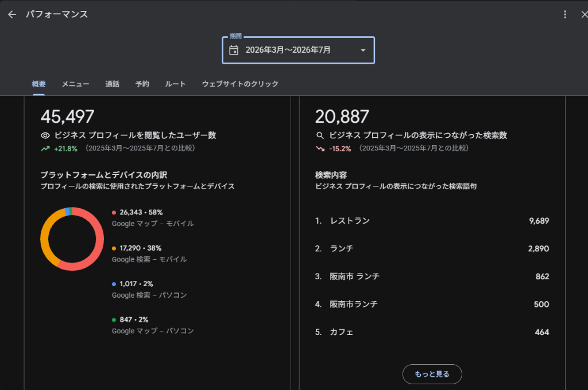Image resolution: width=588 pixels, height=390 pixels.
Task: Click the green Google マップ – パソコン legend dot
Action: pos(114,320)
